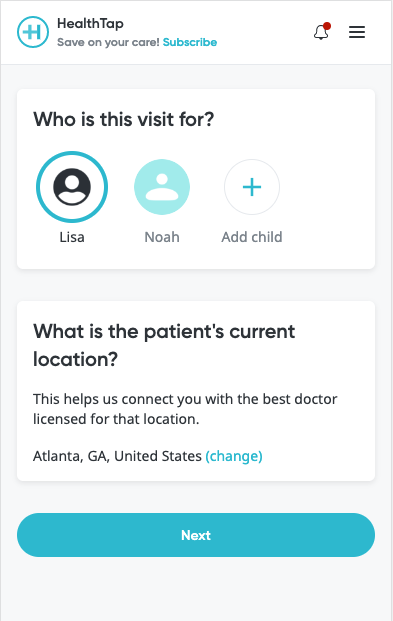Click the change location link
Screen dimensions: 393x621
(x=234, y=456)
